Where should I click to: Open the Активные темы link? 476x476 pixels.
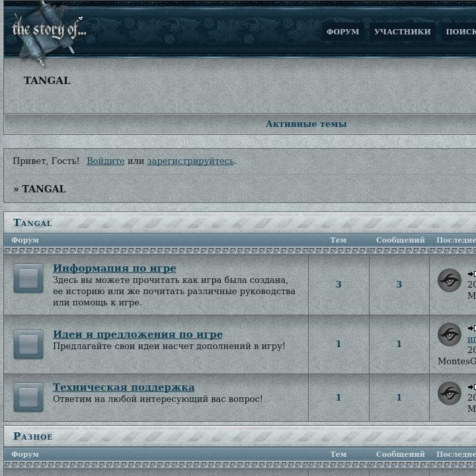pyautogui.click(x=306, y=124)
